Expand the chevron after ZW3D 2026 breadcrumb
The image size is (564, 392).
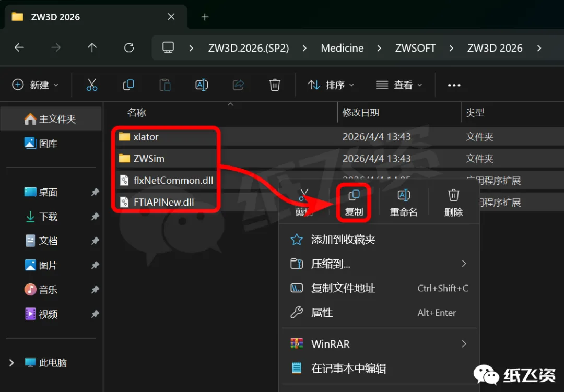(539, 48)
